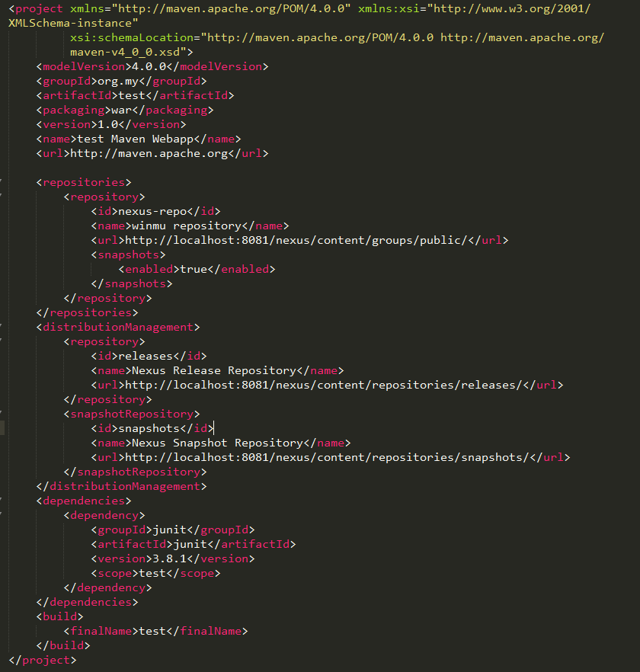Click the repositories/releases URL
Screen dimensions: 640x672
coord(323,385)
